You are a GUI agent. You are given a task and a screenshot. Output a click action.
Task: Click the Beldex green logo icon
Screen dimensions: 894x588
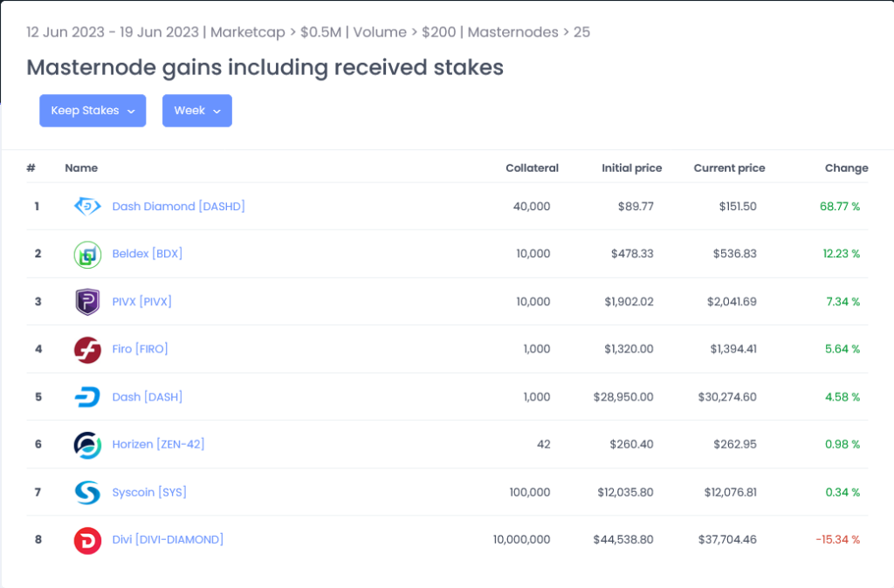(x=87, y=254)
